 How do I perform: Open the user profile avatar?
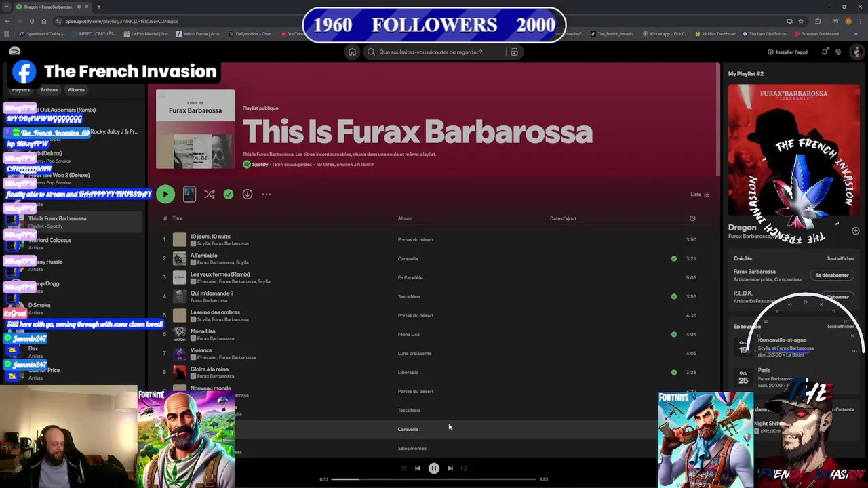point(857,52)
